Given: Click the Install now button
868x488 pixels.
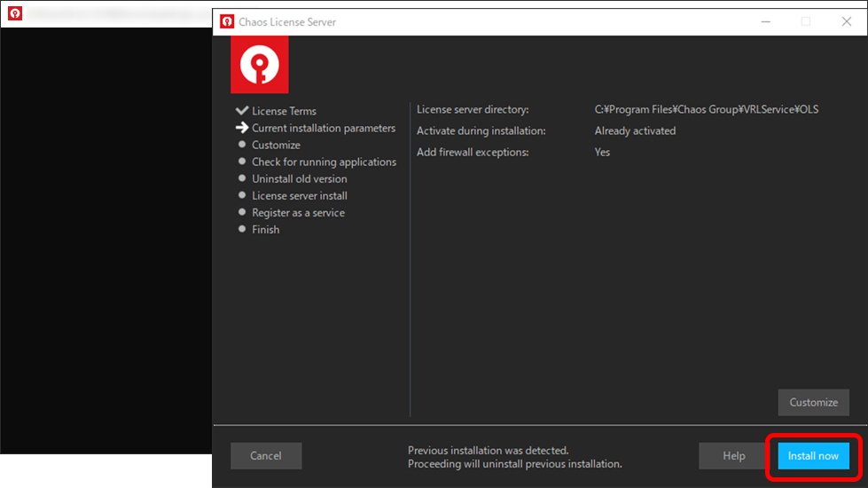Looking at the screenshot, I should tap(813, 456).
